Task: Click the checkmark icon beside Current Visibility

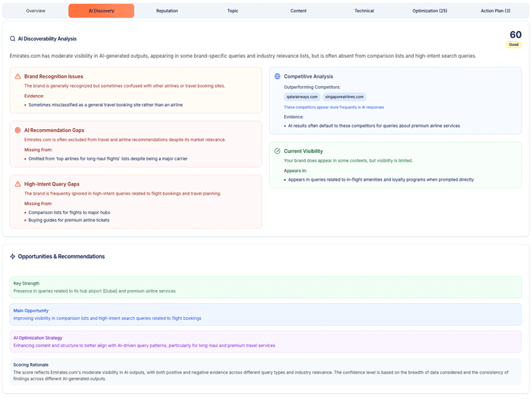Action: [x=278, y=151]
